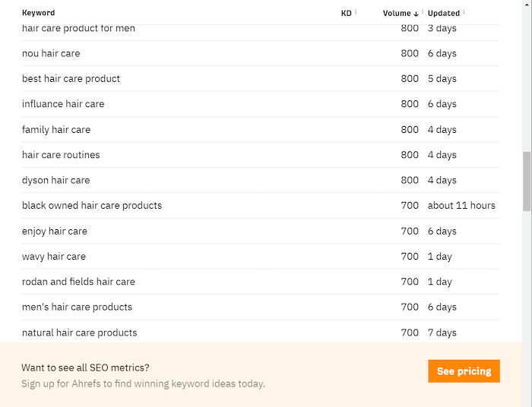Open 'influance hair care' keyword
Image resolution: width=532 pixels, height=407 pixels.
tap(63, 104)
